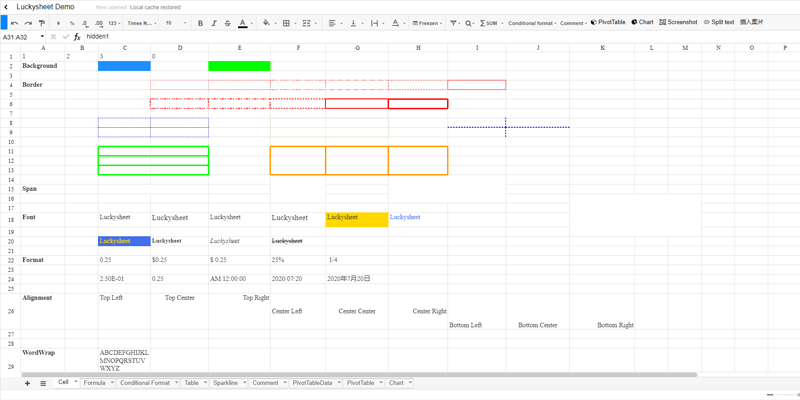The height and width of the screenshot is (400, 800).
Task: Select the green background cell
Action: coord(239,66)
